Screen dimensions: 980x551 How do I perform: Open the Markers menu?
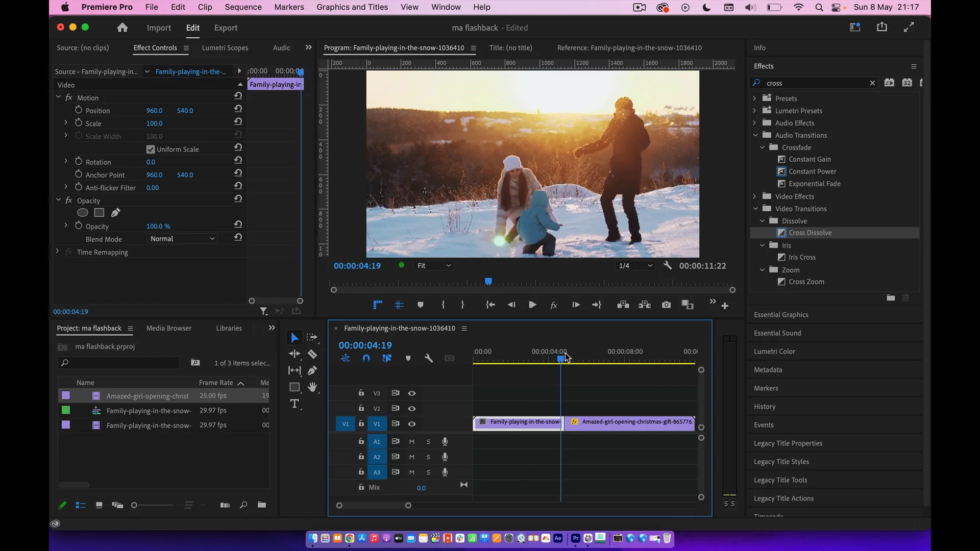click(289, 7)
